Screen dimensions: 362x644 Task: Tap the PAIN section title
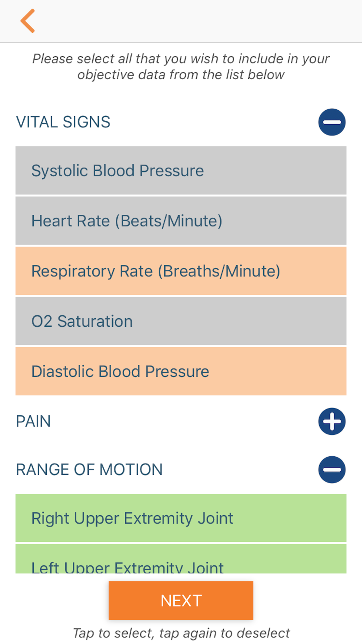pyautogui.click(x=33, y=421)
